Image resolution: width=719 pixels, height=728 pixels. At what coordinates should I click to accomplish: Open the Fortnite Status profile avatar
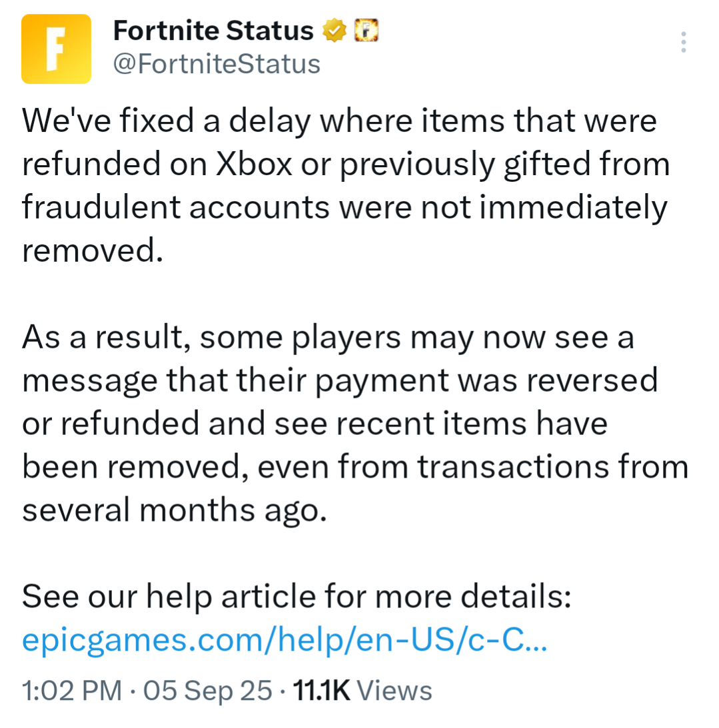[56, 49]
